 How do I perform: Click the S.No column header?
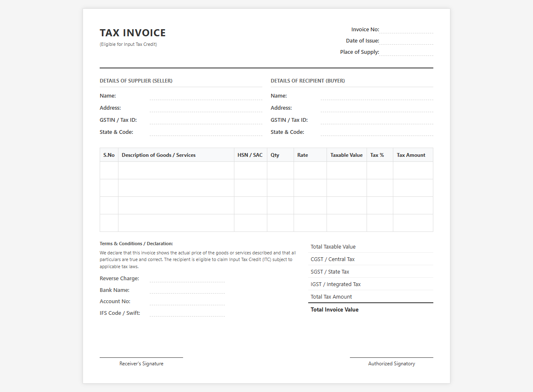point(109,155)
